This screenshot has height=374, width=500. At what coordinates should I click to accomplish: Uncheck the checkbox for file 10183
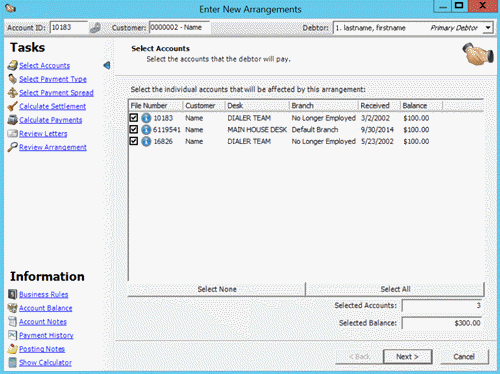tap(134, 118)
